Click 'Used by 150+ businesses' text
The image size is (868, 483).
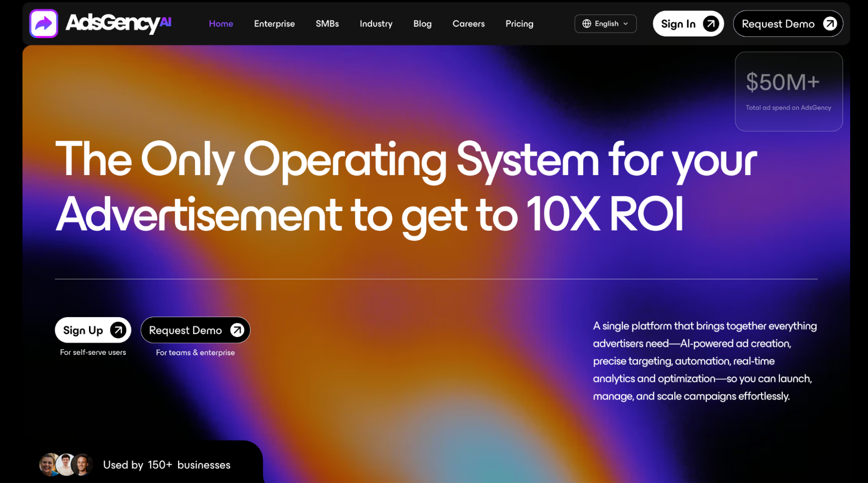[167, 465]
